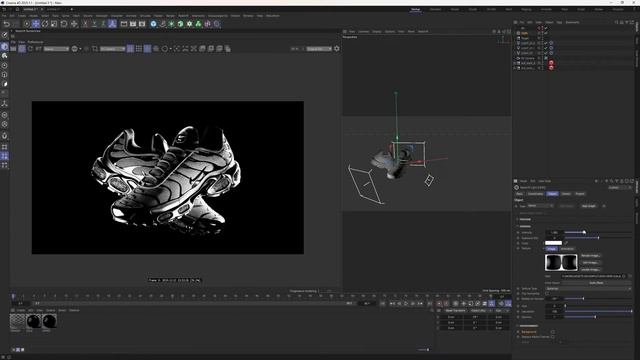Open the zoom size dropdown in RenderView

tap(319, 49)
